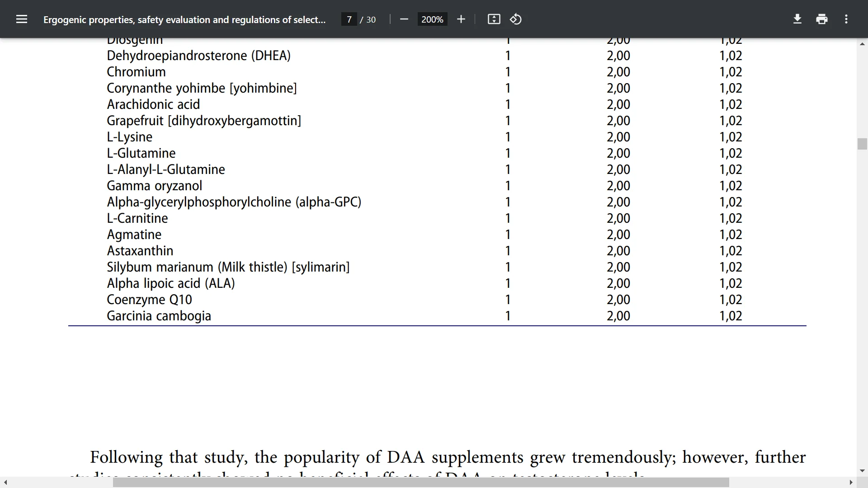Screen dimensions: 868x488
Task: Click the rotate counterclockwise icon
Action: click(516, 19)
